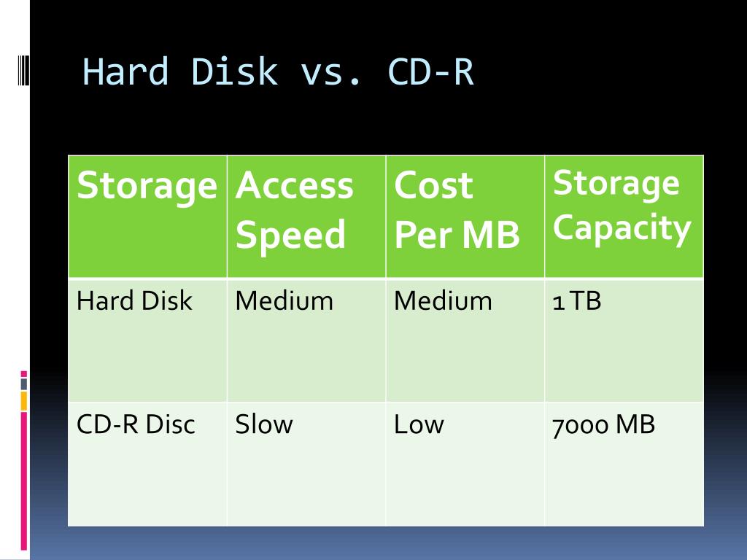747x560 pixels.
Task: Click the striped bar icon beside title
Action: point(24,70)
